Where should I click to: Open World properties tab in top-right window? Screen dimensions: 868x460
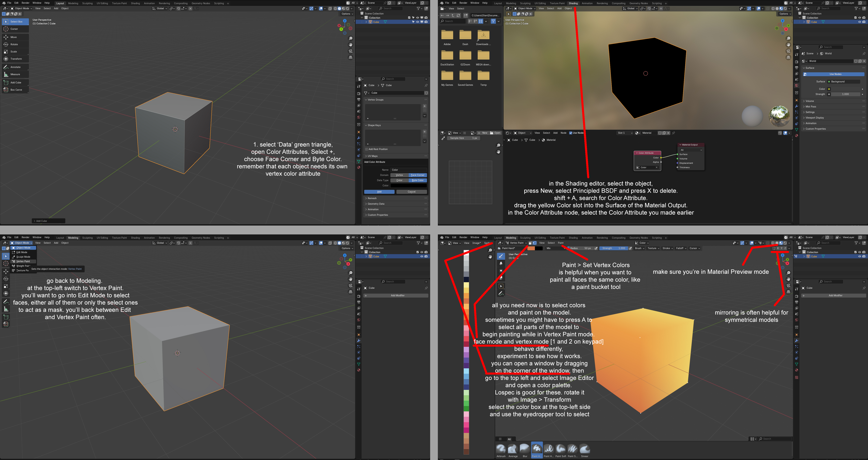(797, 85)
